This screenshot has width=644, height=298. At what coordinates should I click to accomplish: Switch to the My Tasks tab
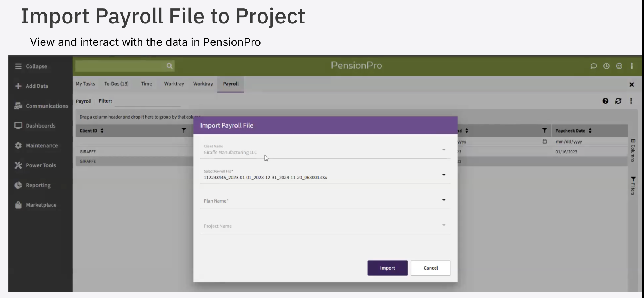[x=85, y=84]
